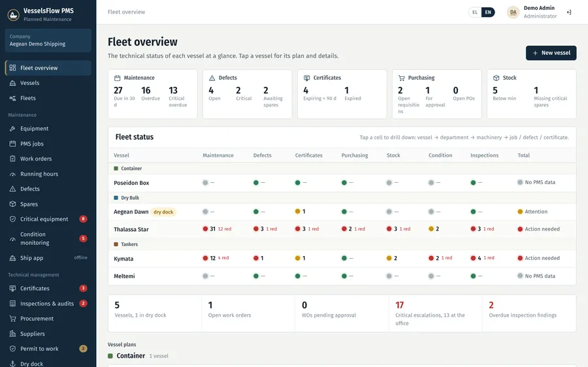Click the Maintenance card calendar icon

click(118, 78)
